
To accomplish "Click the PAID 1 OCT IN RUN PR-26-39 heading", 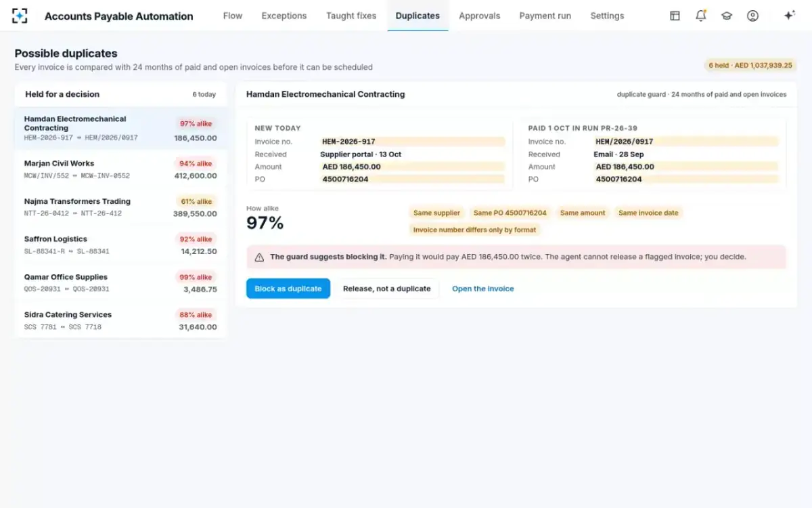I will coord(583,128).
